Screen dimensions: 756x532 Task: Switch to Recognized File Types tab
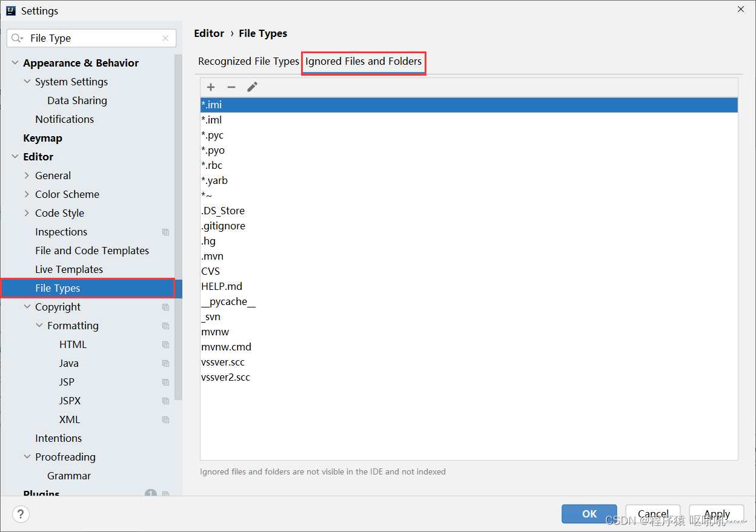pyautogui.click(x=248, y=61)
